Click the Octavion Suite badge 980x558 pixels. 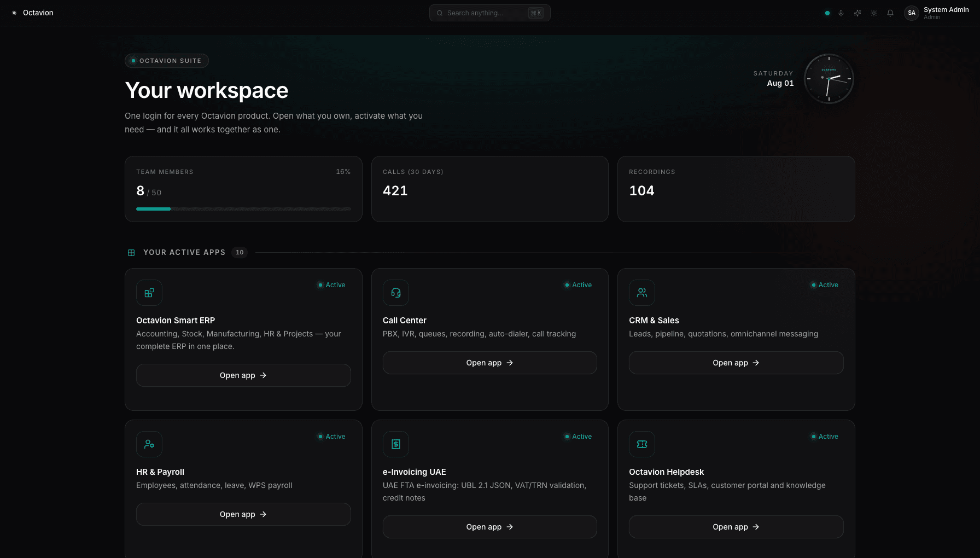[167, 61]
